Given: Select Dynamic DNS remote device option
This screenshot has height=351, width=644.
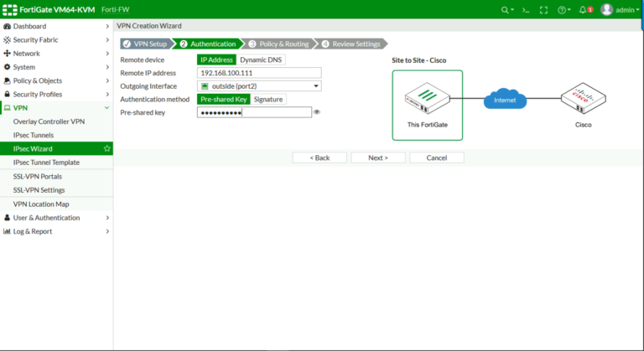Looking at the screenshot, I should (x=261, y=60).
